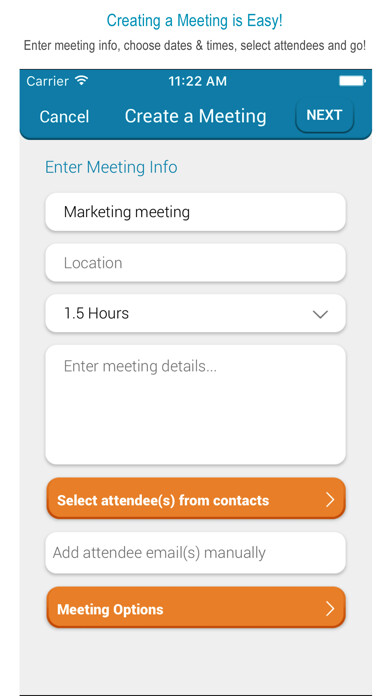Click the Creating a Meeting is Easy! headline
This screenshot has width=392, height=696.
coord(194,20)
